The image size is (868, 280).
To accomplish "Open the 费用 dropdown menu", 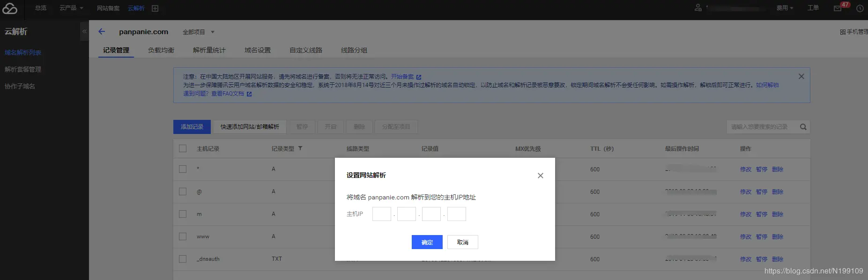I will (785, 8).
